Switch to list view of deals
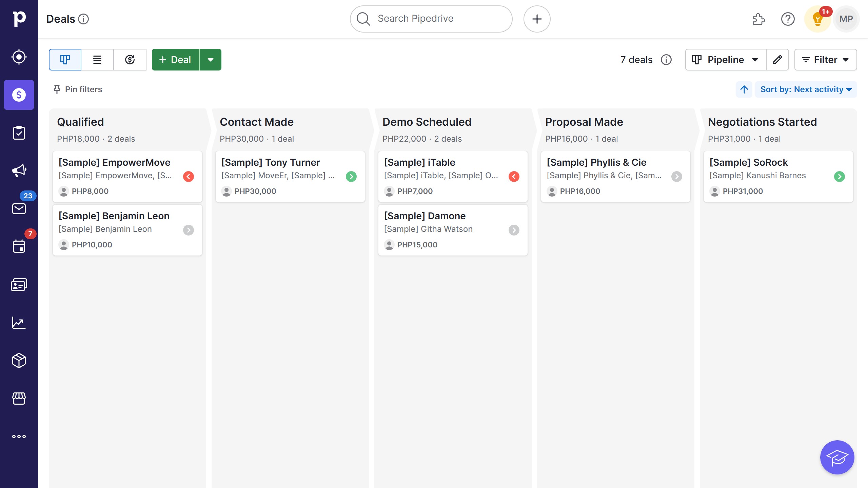The height and width of the screenshot is (488, 868). pyautogui.click(x=97, y=60)
